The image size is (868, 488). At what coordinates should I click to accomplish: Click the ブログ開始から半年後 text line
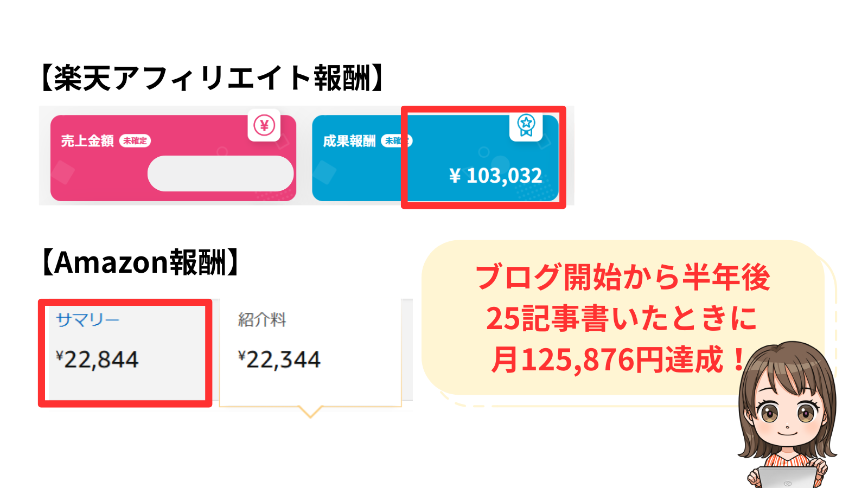click(623, 277)
